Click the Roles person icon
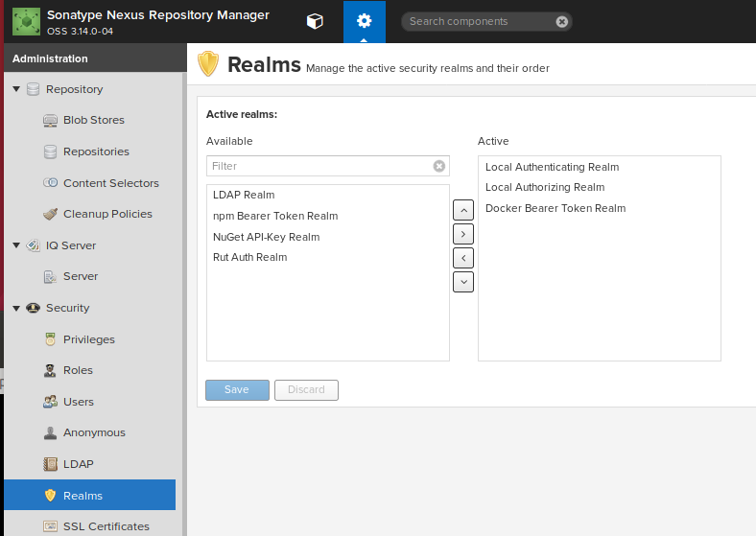Image resolution: width=756 pixels, height=536 pixels. [x=50, y=370]
